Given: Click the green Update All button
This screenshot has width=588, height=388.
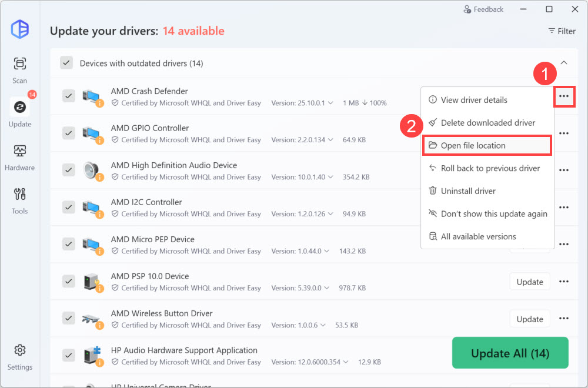Looking at the screenshot, I should click(x=510, y=353).
